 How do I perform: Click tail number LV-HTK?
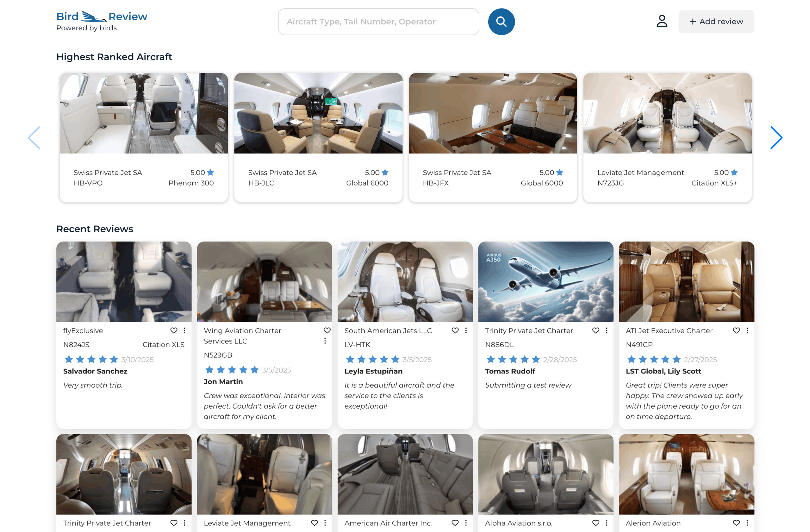[357, 344]
